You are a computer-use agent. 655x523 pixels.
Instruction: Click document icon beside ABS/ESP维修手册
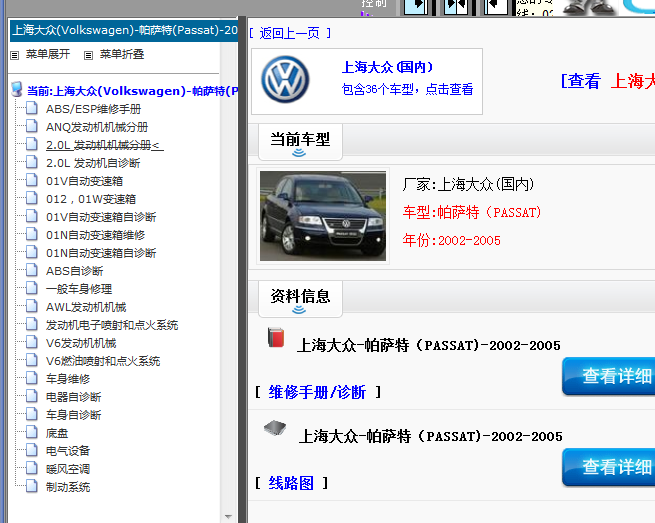tap(32, 108)
